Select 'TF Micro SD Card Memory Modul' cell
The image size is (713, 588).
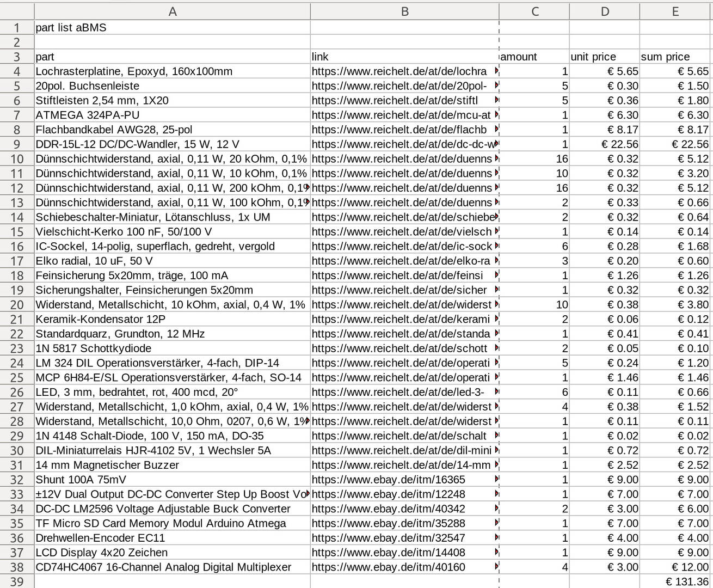tap(173, 524)
